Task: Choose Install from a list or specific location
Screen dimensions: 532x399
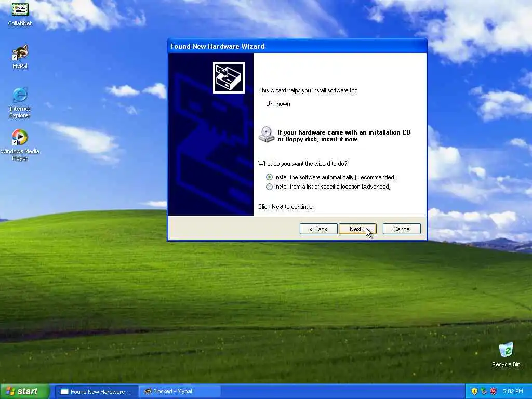Action: (328, 187)
